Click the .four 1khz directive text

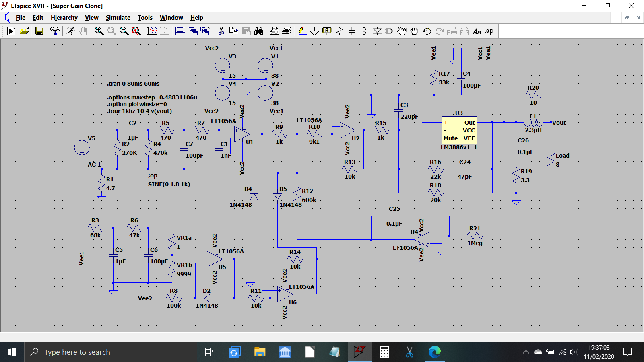tap(139, 111)
